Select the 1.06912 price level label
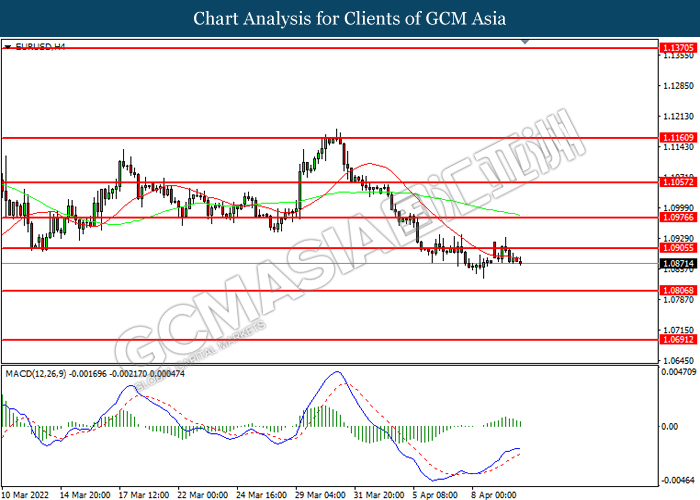 (678, 339)
